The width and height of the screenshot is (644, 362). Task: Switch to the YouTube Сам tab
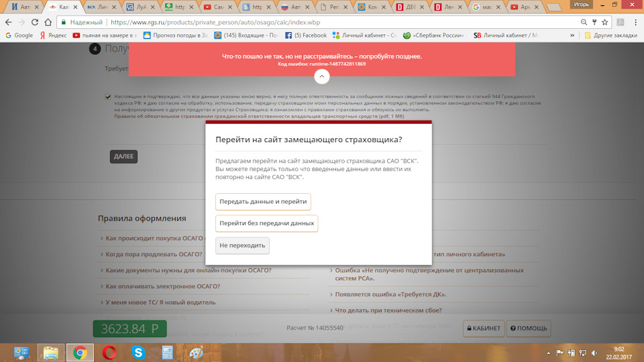pyautogui.click(x=217, y=7)
